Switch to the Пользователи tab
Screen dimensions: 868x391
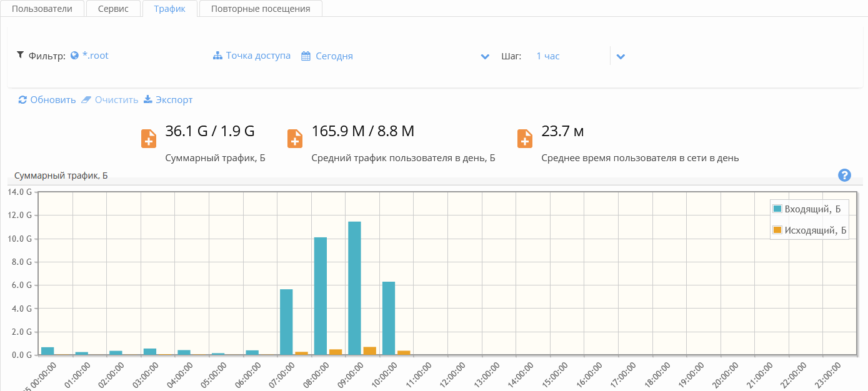click(42, 9)
